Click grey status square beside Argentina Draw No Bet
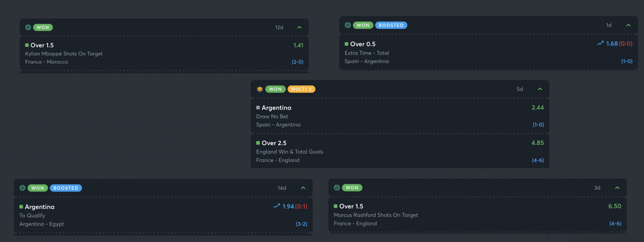The height and width of the screenshot is (242, 644). point(258,108)
